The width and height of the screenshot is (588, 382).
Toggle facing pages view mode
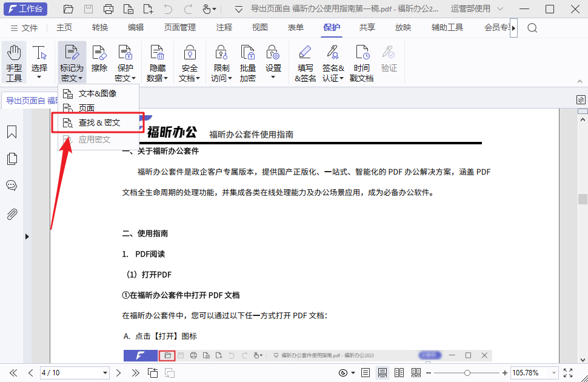pos(399,372)
